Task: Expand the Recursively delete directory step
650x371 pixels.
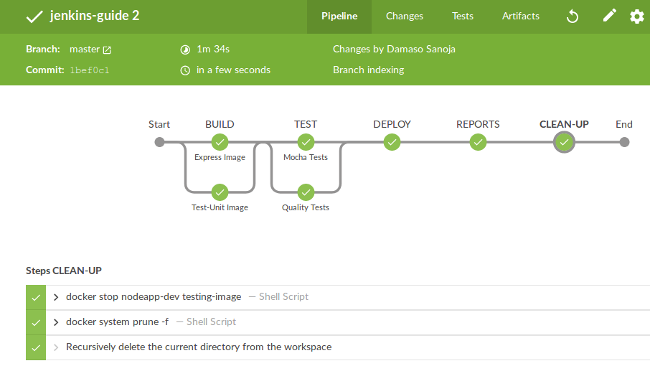Action: click(56, 347)
